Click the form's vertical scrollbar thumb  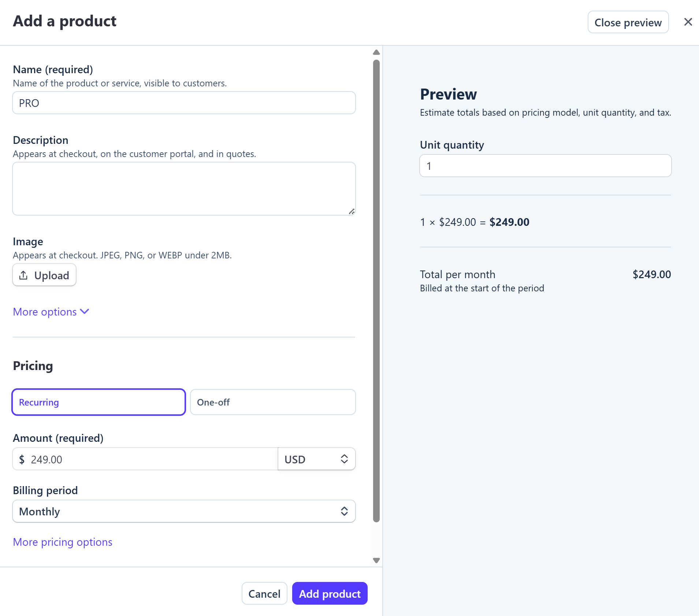[x=376, y=291]
